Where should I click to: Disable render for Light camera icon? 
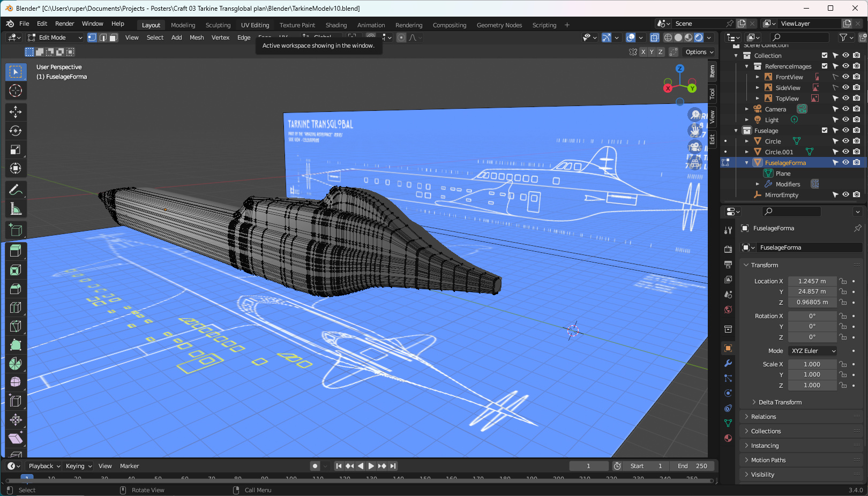click(856, 120)
